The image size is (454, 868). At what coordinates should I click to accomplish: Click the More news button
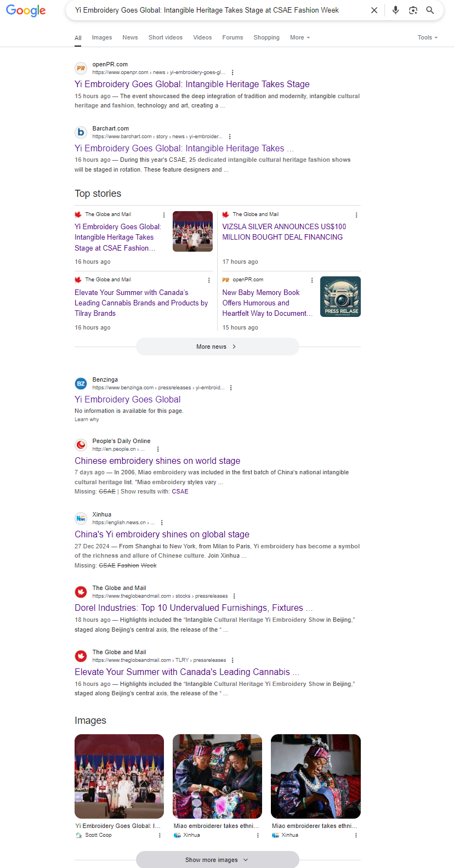[217, 347]
